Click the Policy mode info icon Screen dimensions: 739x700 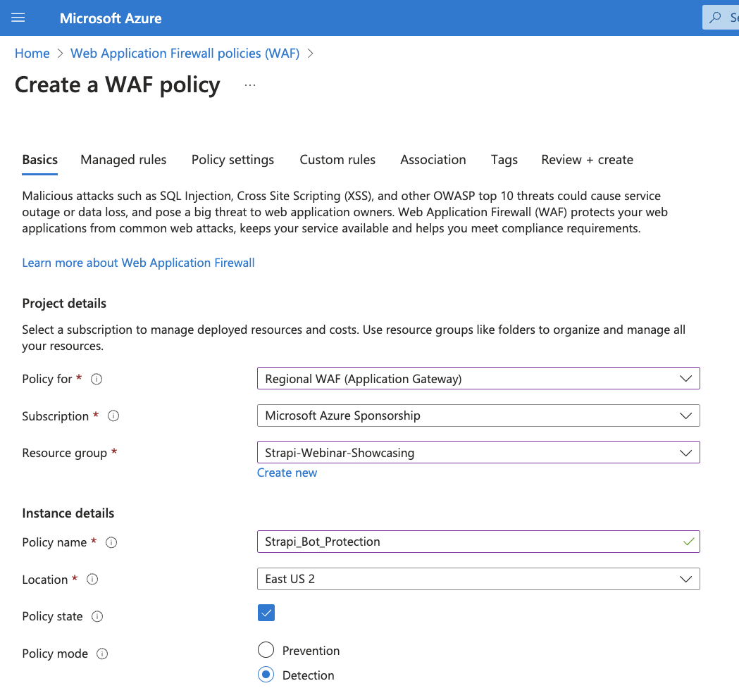(102, 654)
